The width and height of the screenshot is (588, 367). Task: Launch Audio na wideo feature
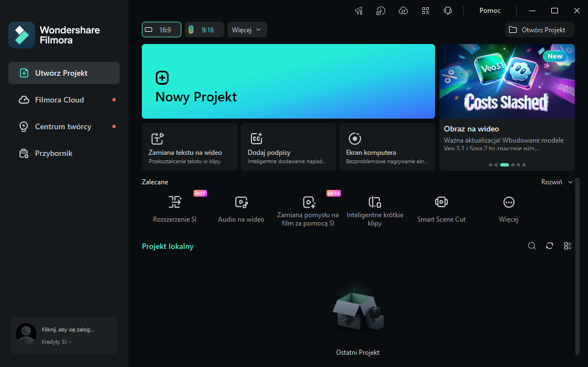241,209
